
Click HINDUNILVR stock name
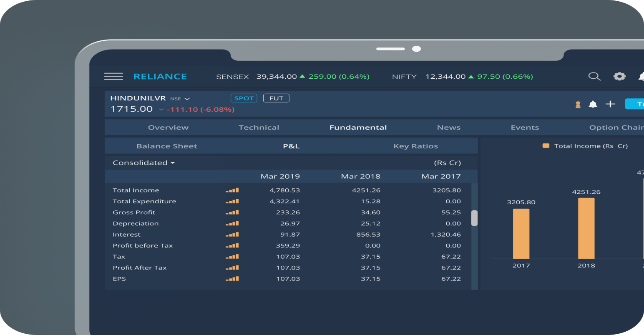coord(138,98)
